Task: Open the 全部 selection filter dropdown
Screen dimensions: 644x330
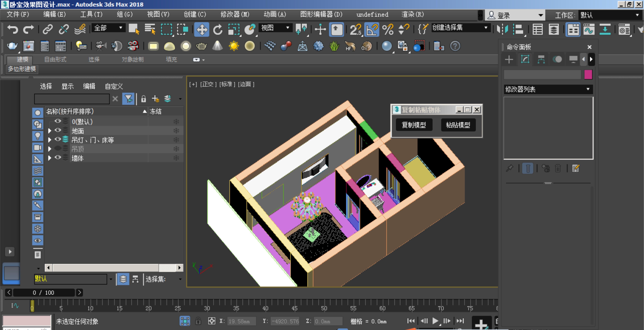Action: pos(109,28)
